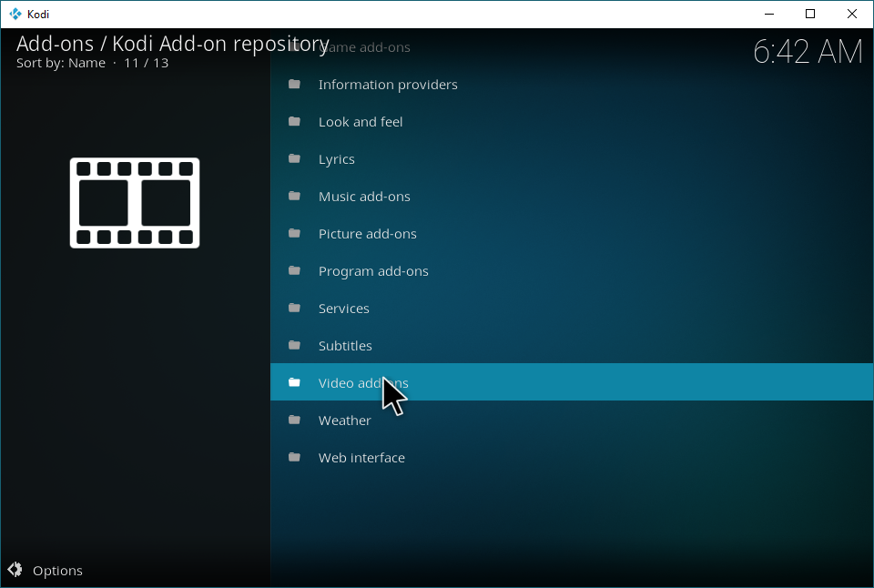The image size is (874, 588).
Task: Click the Picture add-ons folder icon
Action: [294, 234]
